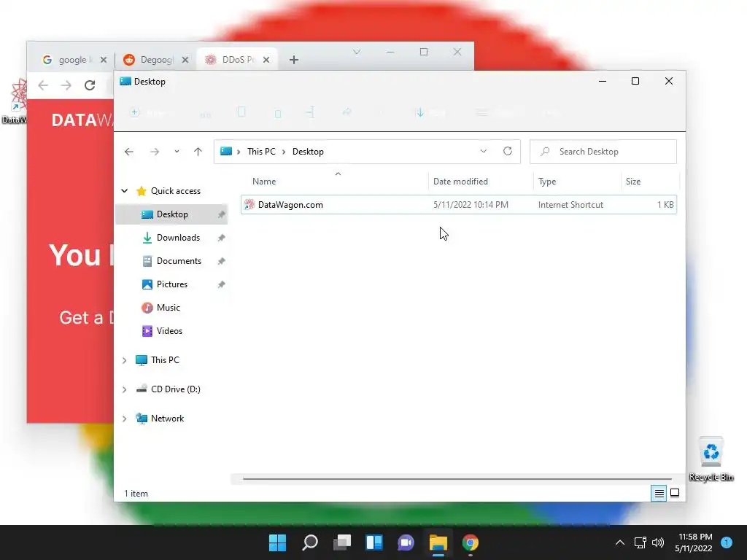Sort files by Name column

(x=264, y=182)
